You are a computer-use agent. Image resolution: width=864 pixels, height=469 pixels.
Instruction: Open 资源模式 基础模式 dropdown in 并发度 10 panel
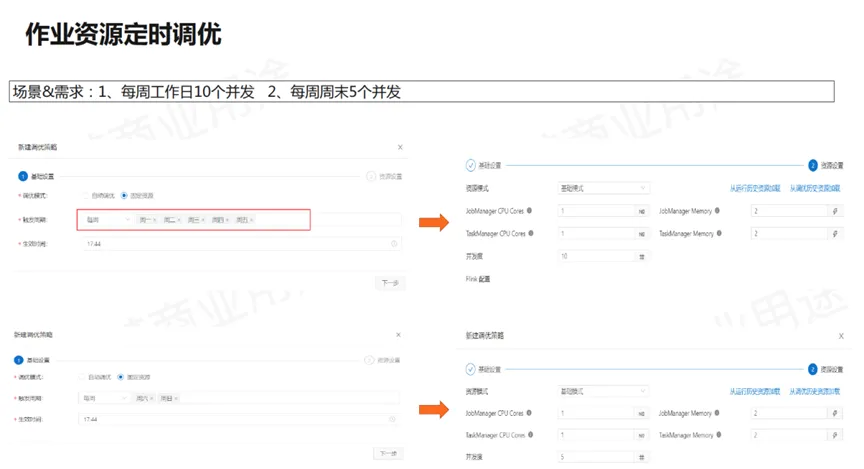pos(603,188)
